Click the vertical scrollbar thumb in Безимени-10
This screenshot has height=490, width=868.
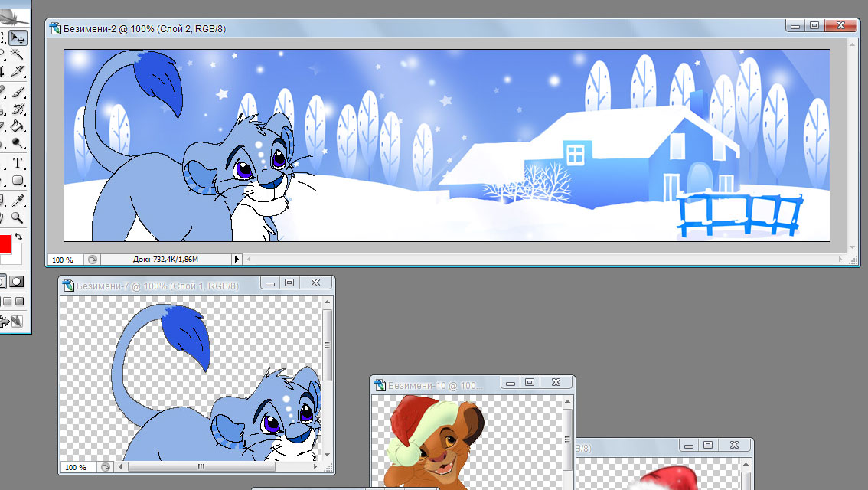[x=567, y=439]
